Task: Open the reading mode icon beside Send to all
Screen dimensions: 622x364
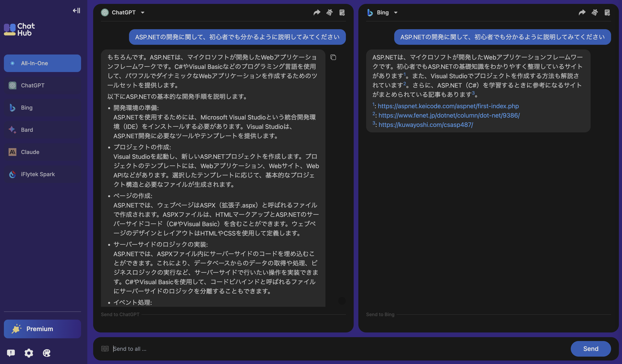Action: [x=105, y=348]
